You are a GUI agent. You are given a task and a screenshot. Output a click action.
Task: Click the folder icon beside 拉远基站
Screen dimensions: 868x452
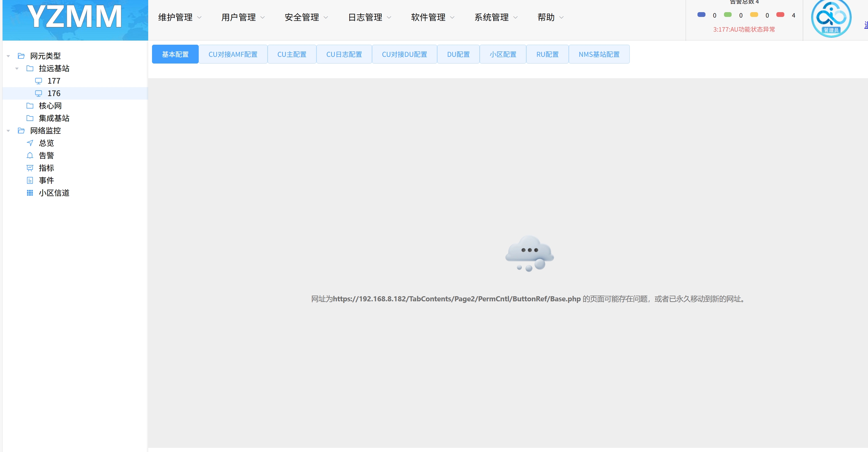point(30,68)
